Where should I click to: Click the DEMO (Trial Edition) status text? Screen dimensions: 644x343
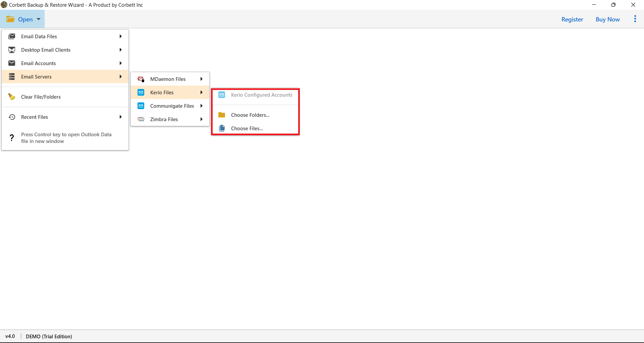(49, 336)
